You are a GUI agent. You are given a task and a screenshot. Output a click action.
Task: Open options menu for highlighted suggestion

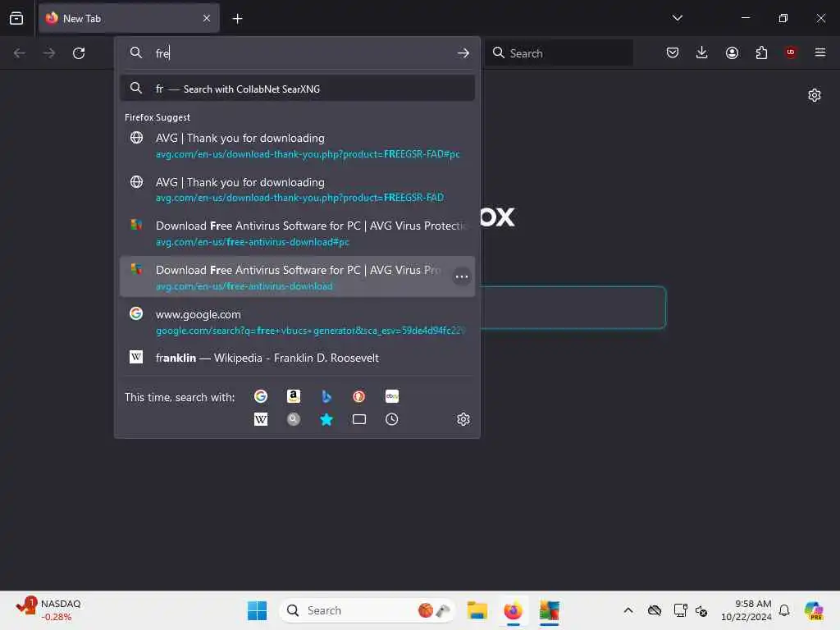[x=462, y=277]
